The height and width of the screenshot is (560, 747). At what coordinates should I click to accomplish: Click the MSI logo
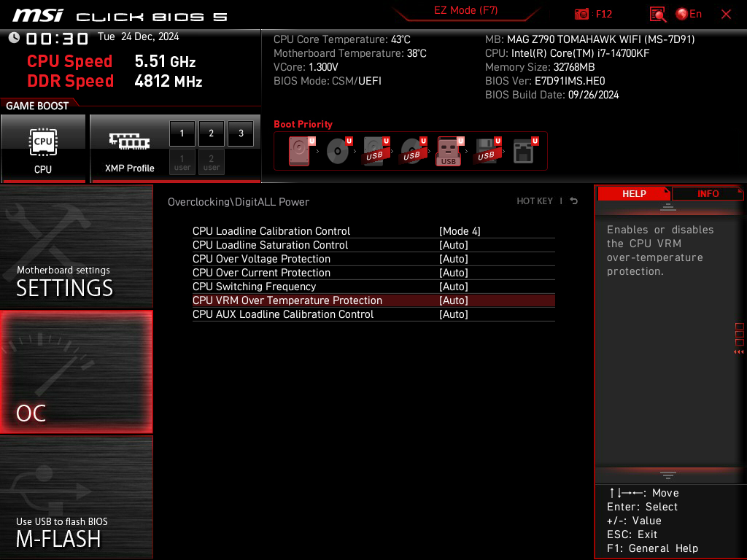tap(38, 15)
